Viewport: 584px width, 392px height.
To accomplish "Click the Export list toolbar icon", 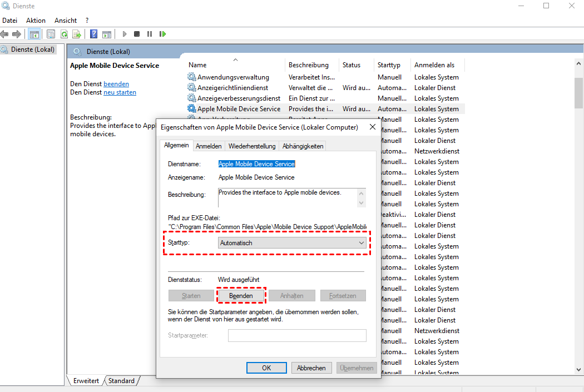I will (x=77, y=34).
